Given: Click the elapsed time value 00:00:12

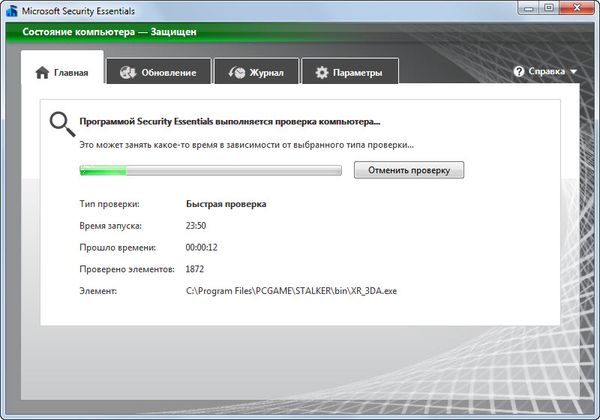Looking at the screenshot, I should [x=202, y=247].
